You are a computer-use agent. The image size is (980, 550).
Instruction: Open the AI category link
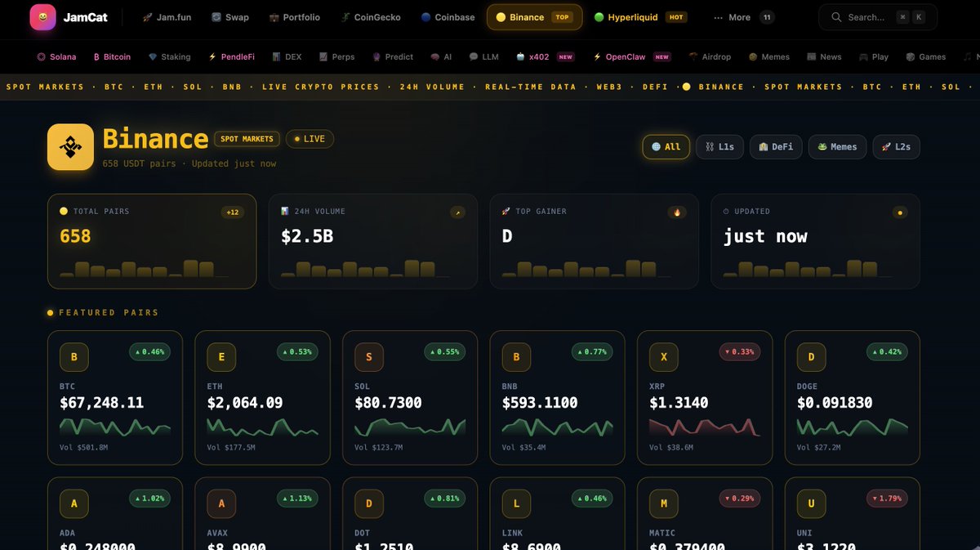click(x=441, y=57)
